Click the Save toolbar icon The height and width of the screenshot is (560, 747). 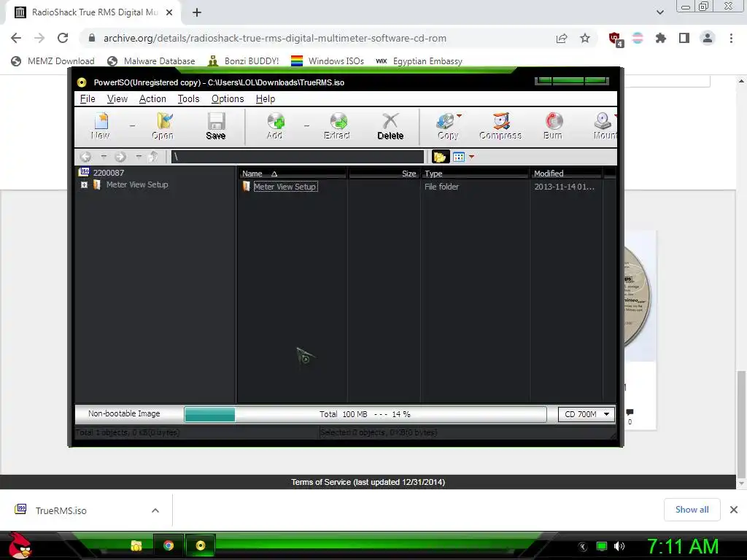[x=216, y=125]
